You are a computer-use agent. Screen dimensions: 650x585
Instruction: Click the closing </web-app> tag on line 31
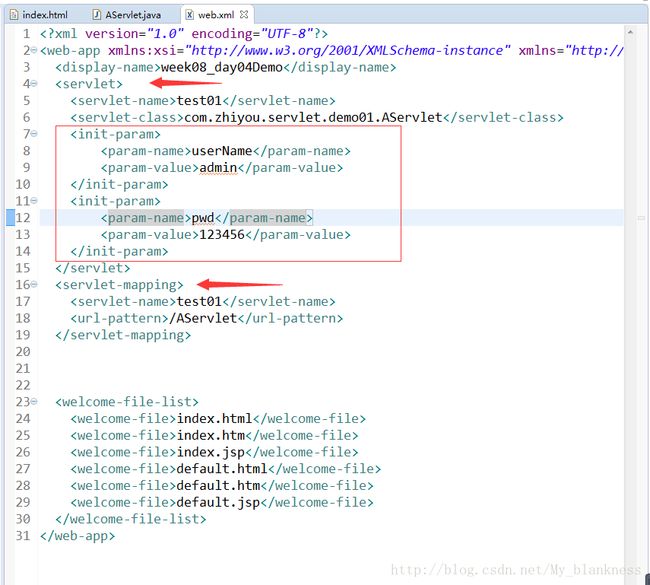[78, 536]
